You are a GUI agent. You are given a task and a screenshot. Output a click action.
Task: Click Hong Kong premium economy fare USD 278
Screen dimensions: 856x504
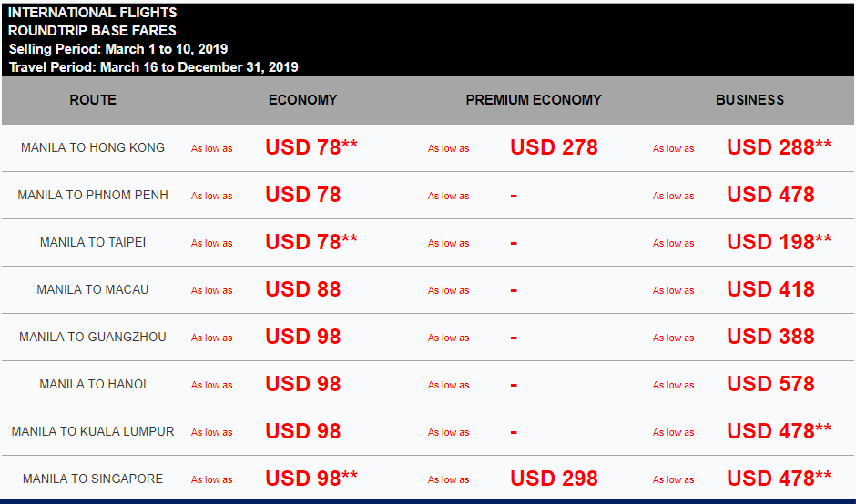coord(554,147)
